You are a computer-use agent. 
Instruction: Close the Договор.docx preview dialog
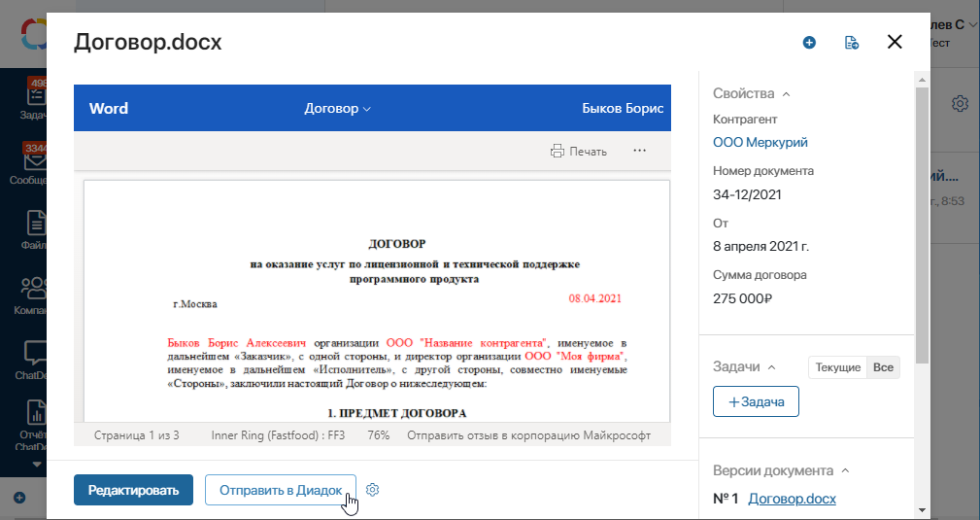click(x=895, y=42)
